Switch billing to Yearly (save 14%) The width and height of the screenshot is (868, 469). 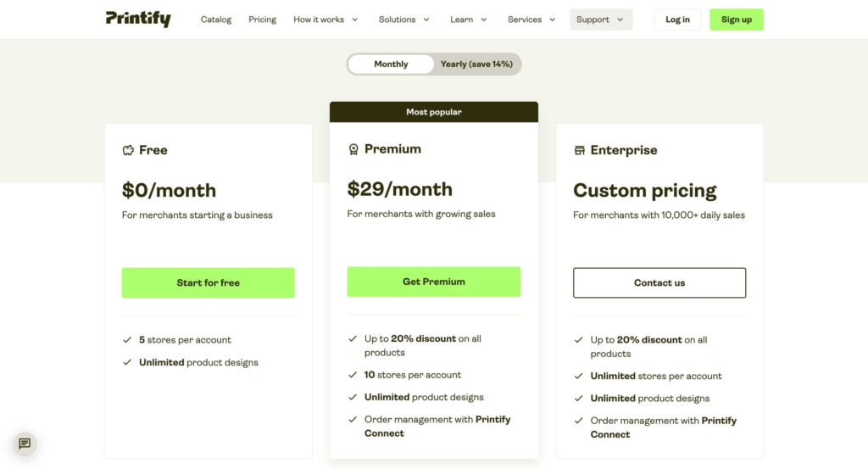coord(476,64)
